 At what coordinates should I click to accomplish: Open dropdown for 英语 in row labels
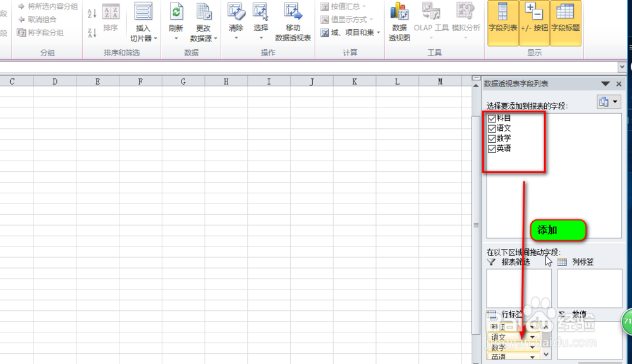click(532, 357)
